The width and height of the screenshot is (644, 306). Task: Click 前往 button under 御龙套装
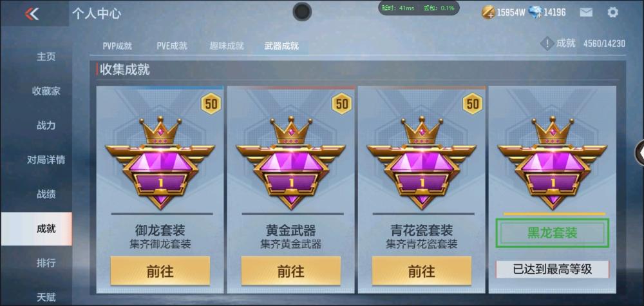pyautogui.click(x=160, y=271)
